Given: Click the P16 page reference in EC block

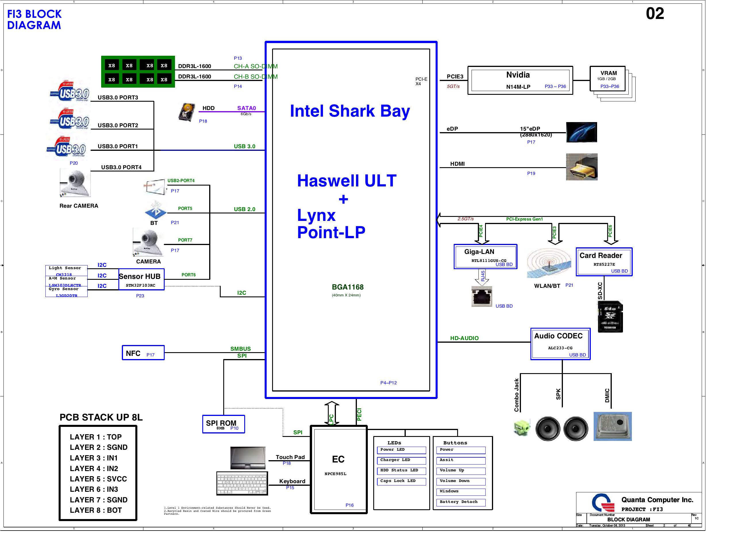Looking at the screenshot, I should click(x=350, y=505).
